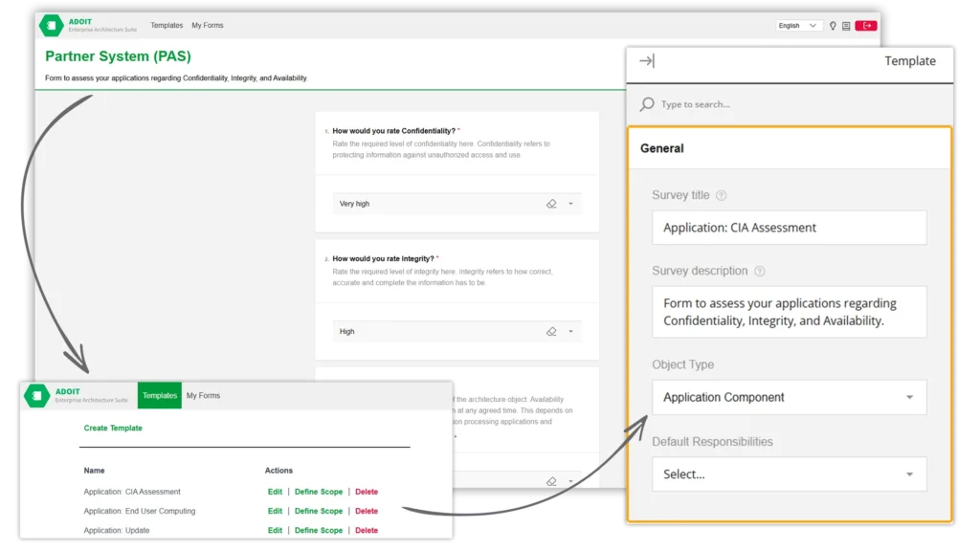Delete the Application: Update template
Viewport: 980px width, 551px height.
(367, 530)
